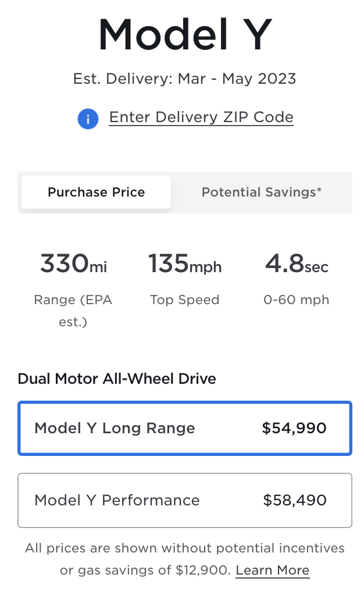This screenshot has height=592, width=364.
Task: Click the incentives disclaimer text
Action: pos(185,548)
